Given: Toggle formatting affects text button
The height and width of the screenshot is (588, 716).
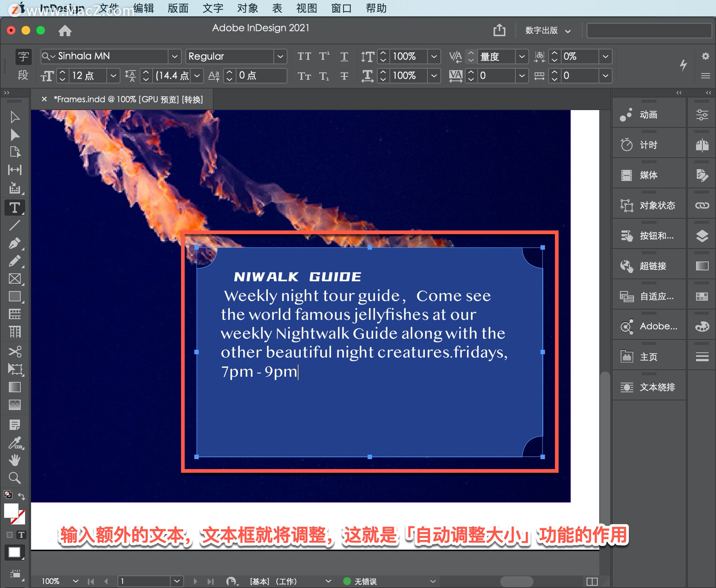Looking at the screenshot, I should (21, 535).
